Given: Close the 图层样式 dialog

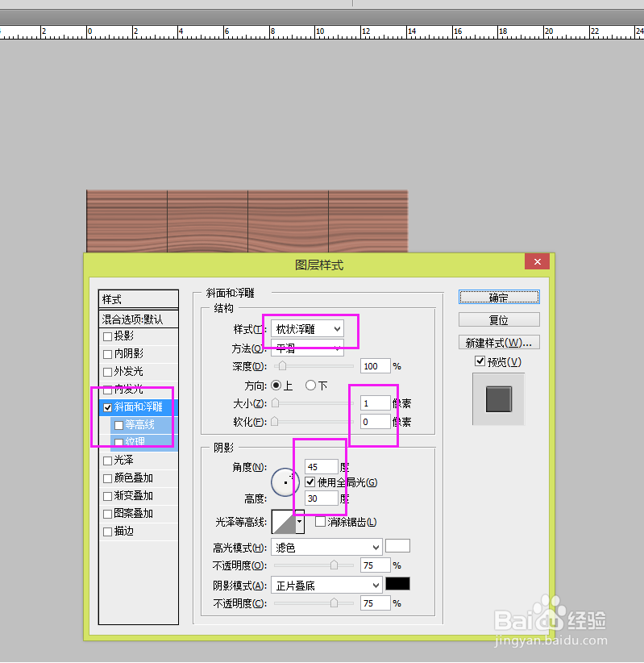Looking at the screenshot, I should [537, 262].
